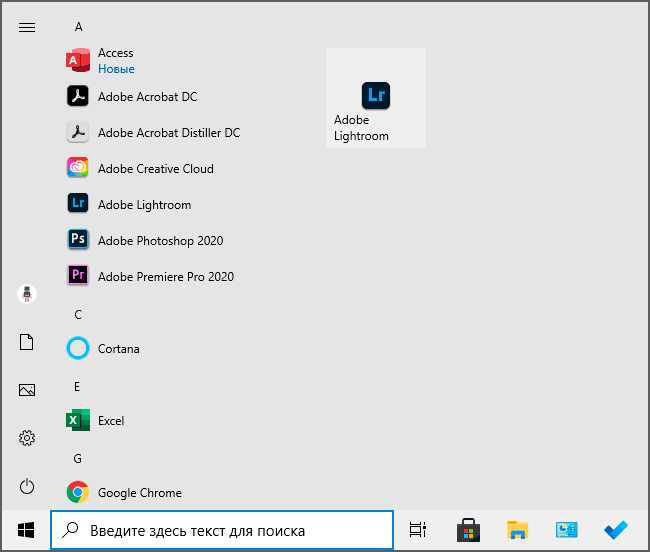Click the letter E group header
Viewport: 650px width, 552px height.
pyautogui.click(x=77, y=387)
